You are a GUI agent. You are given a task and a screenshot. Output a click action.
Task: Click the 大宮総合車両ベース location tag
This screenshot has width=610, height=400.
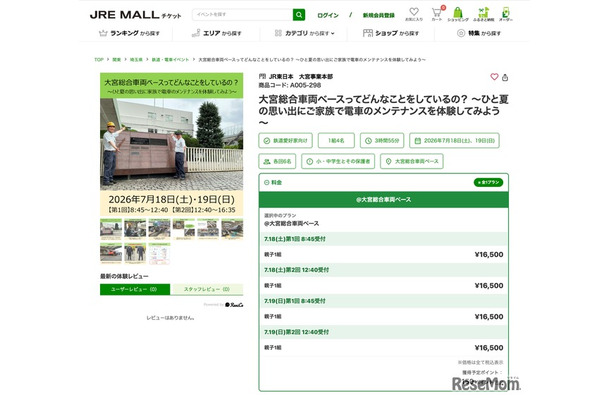(x=412, y=161)
